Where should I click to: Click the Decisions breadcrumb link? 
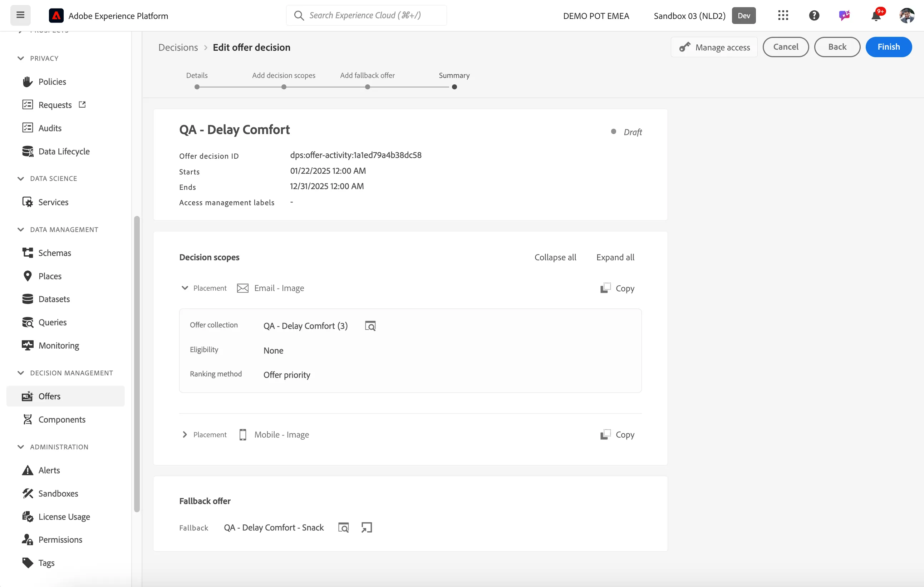click(178, 47)
